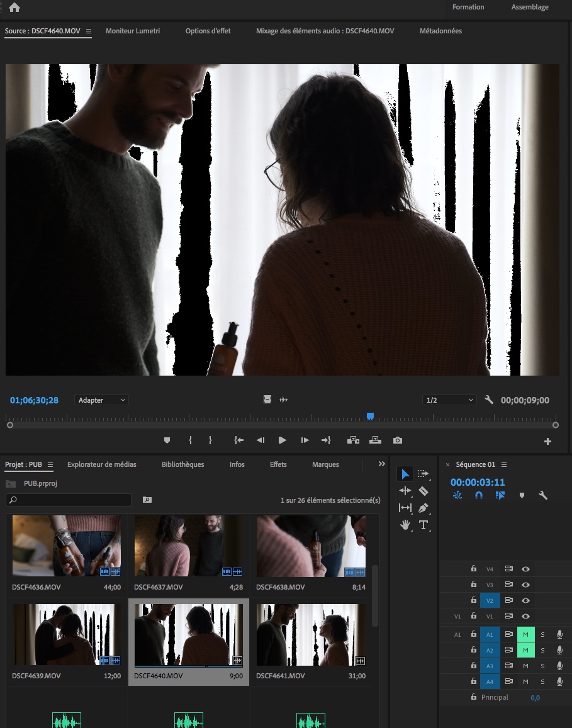The height and width of the screenshot is (728, 572).
Task: Click the Drag Video Only filmstrip icon
Action: (x=267, y=400)
